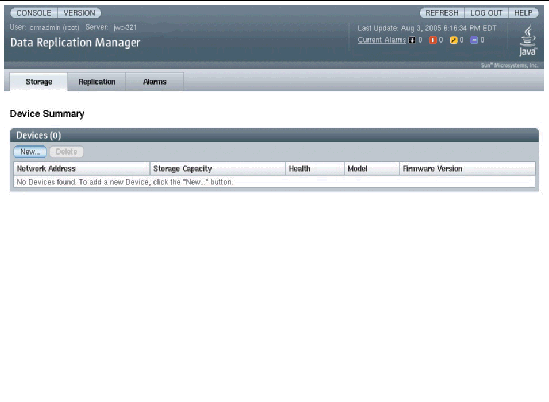The width and height of the screenshot is (549, 402).
Task: Click the Refresh button
Action: pos(442,13)
